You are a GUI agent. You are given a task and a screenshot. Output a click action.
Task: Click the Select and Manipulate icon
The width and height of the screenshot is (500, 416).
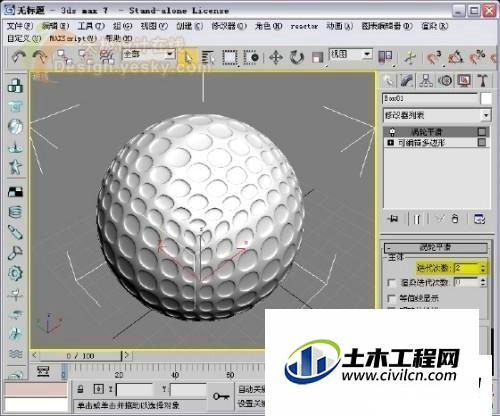410,58
